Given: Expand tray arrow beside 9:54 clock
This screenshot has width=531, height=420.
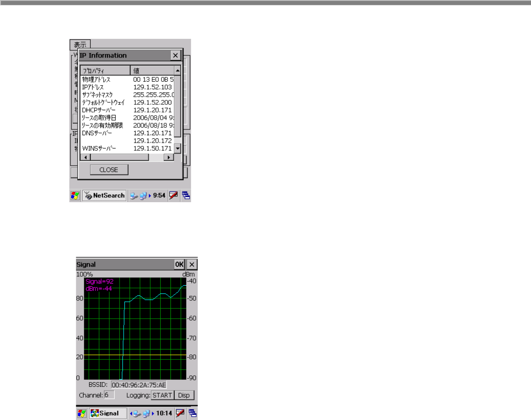Looking at the screenshot, I should (x=149, y=196).
